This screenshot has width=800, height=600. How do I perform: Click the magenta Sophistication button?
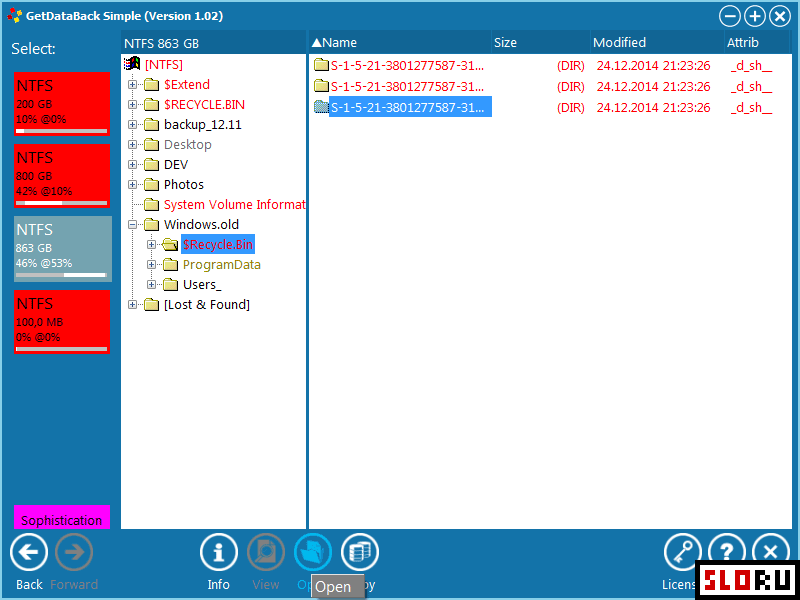[62, 517]
